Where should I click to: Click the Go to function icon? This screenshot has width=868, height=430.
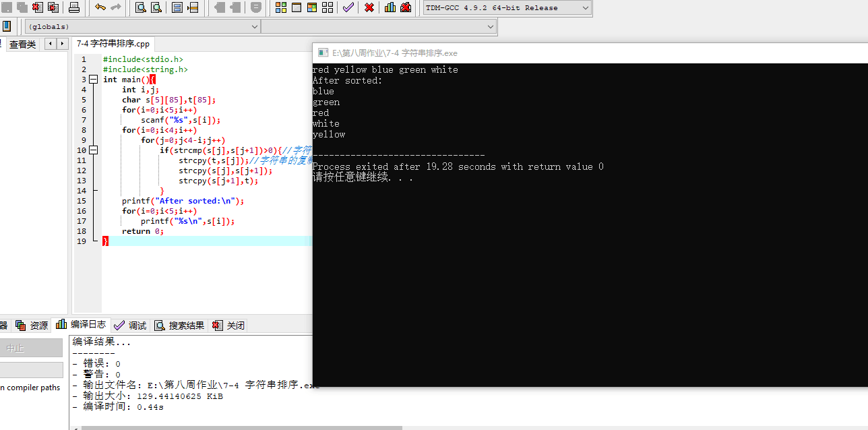177,7
